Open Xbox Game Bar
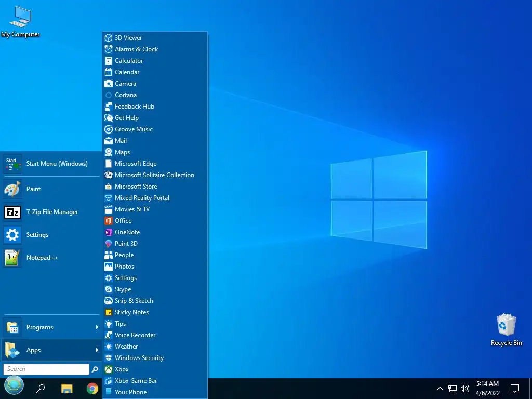This screenshot has height=399, width=532. click(x=155, y=381)
